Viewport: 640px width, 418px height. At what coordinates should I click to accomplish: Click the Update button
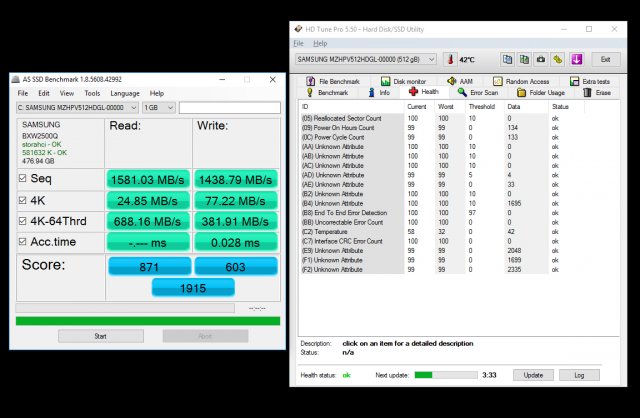(533, 375)
